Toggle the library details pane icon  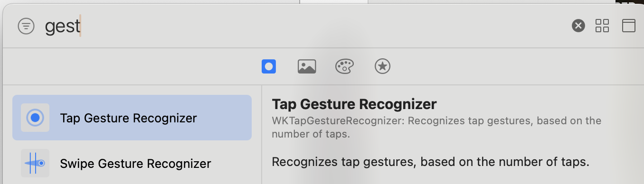(629, 26)
